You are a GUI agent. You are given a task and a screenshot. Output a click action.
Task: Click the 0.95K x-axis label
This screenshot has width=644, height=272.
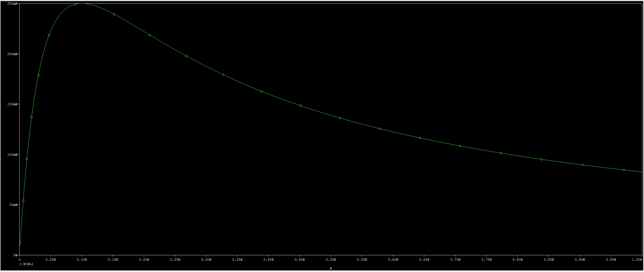[x=611, y=260]
